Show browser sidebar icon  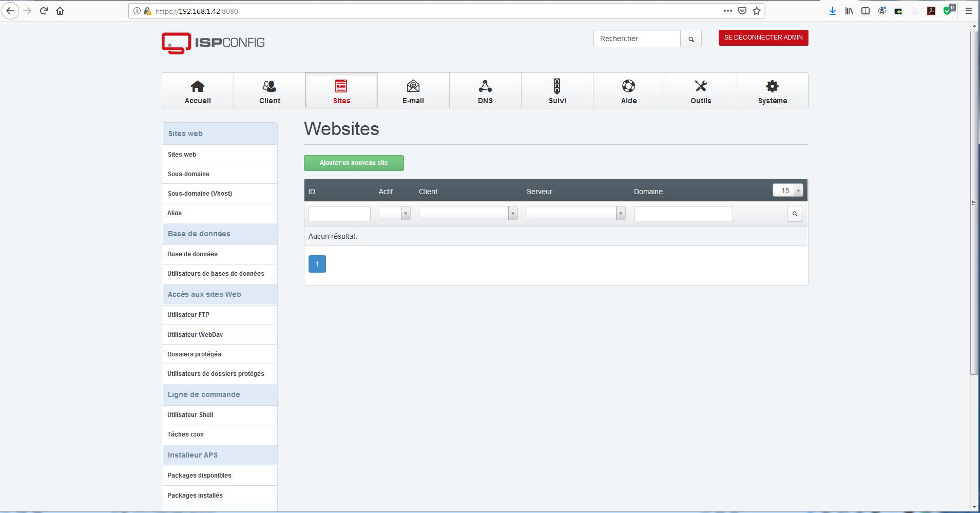click(866, 11)
